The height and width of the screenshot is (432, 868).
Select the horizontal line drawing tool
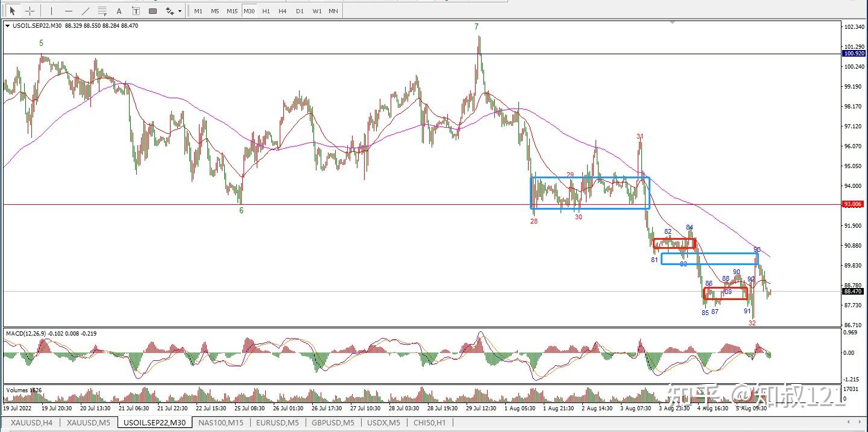click(68, 11)
